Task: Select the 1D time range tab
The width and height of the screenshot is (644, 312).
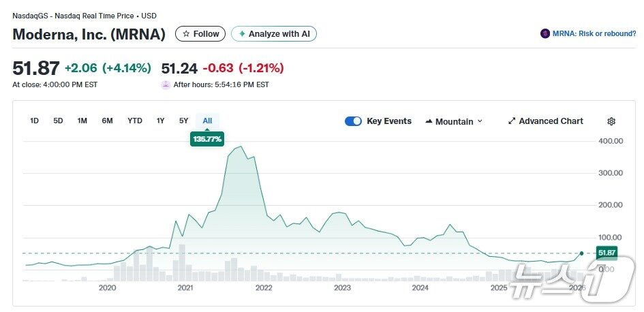Action: 35,121
